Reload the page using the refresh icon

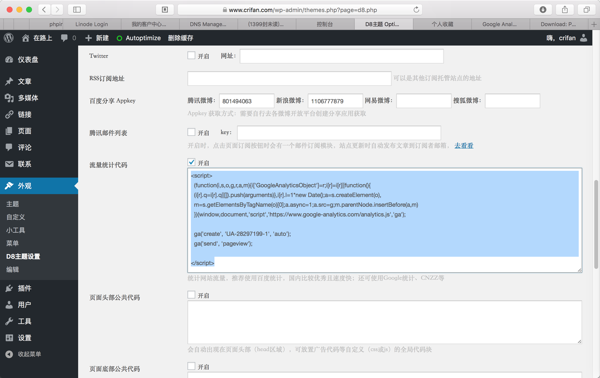[416, 10]
